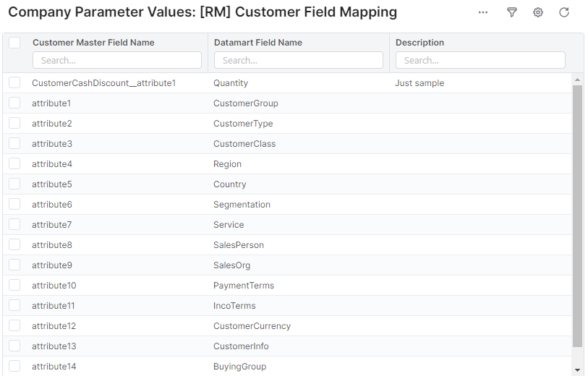Focus Customer Master Field Name search box
The height and width of the screenshot is (376, 588).
[x=116, y=60]
